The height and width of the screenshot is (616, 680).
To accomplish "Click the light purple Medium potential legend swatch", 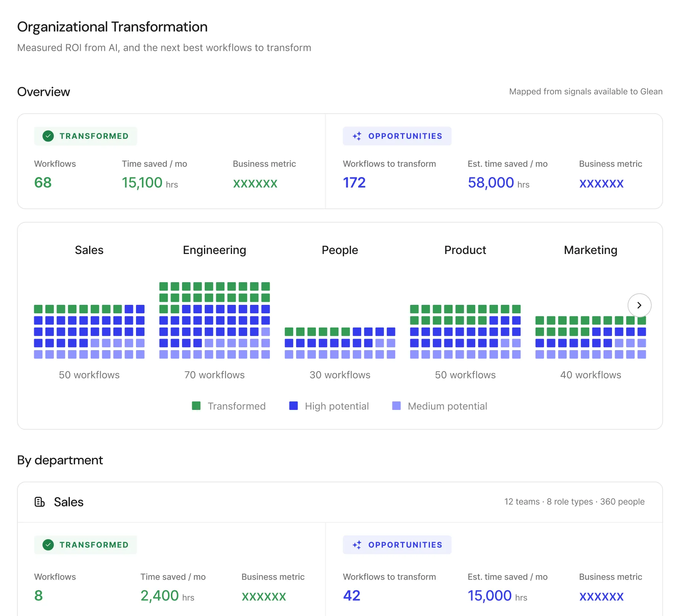I will click(x=396, y=406).
